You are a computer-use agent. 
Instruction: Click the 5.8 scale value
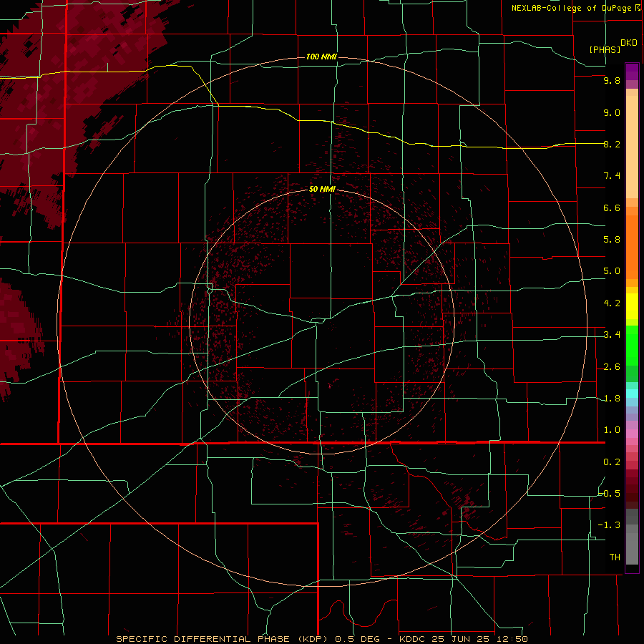coord(612,240)
